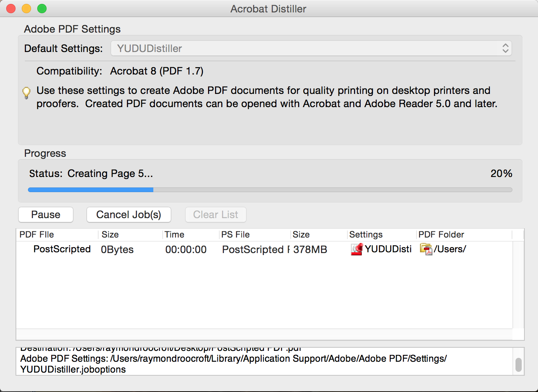
Task: Click the green zoom window button
Action: click(x=42, y=9)
